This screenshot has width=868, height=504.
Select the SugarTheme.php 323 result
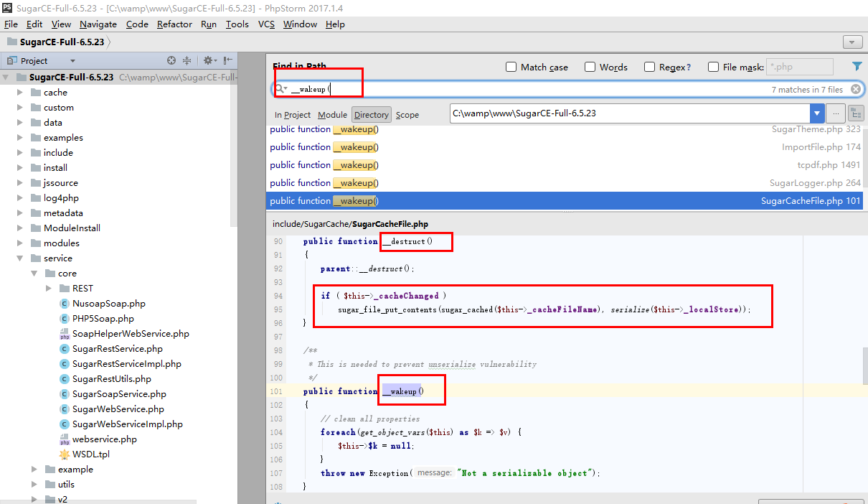click(565, 129)
